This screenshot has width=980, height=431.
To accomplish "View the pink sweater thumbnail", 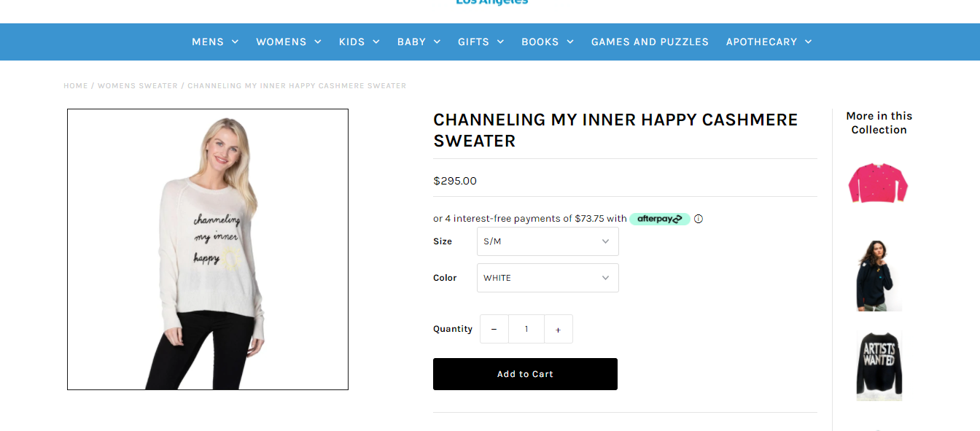I will 879,182.
